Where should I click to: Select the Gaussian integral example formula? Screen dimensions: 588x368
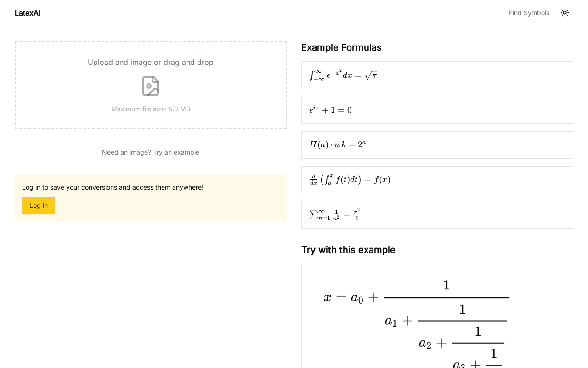pos(437,75)
